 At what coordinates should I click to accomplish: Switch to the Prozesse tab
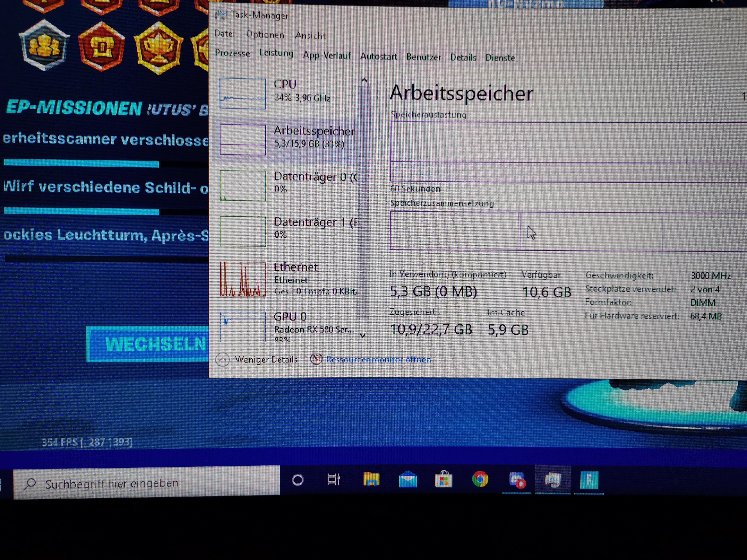click(232, 53)
